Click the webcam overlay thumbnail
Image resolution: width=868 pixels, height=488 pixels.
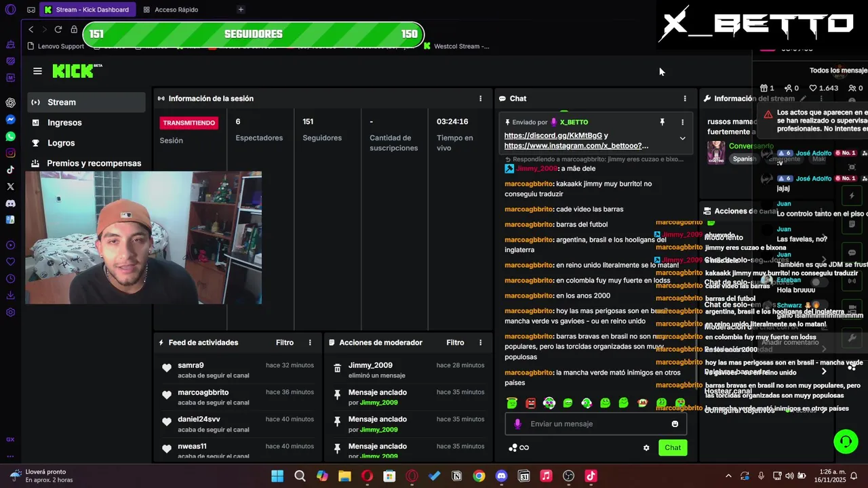click(143, 238)
